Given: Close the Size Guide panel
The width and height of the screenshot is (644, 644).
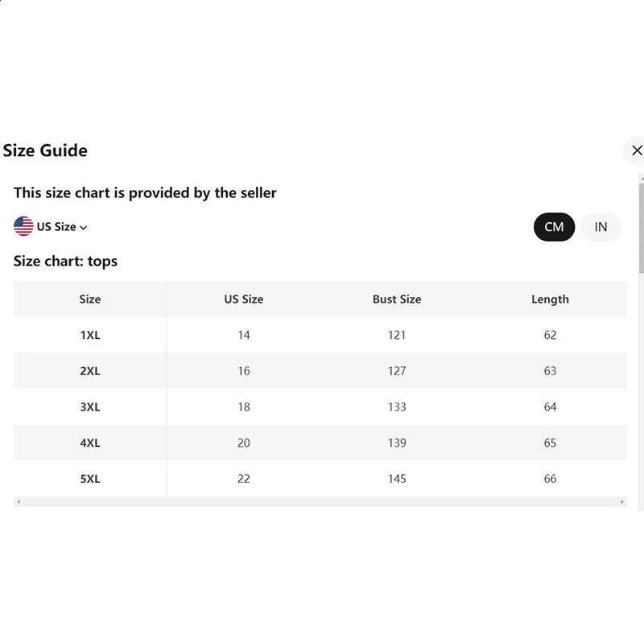Looking at the screenshot, I should coord(636,151).
